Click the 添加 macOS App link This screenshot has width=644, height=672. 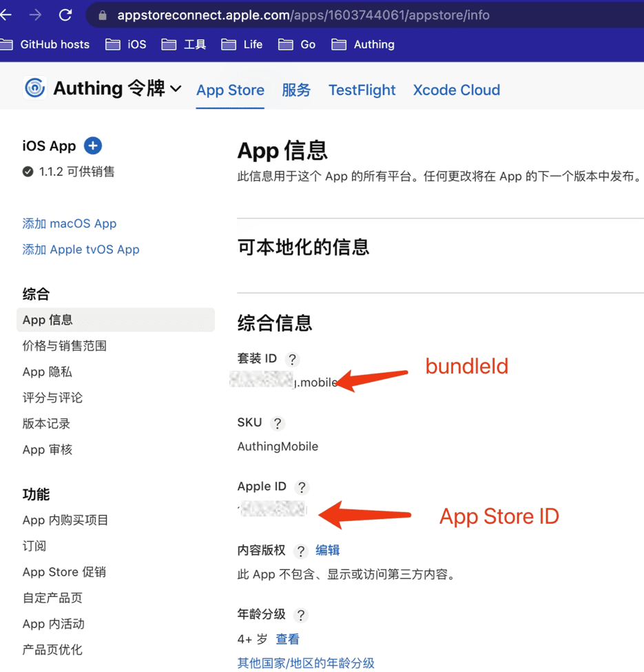(70, 223)
